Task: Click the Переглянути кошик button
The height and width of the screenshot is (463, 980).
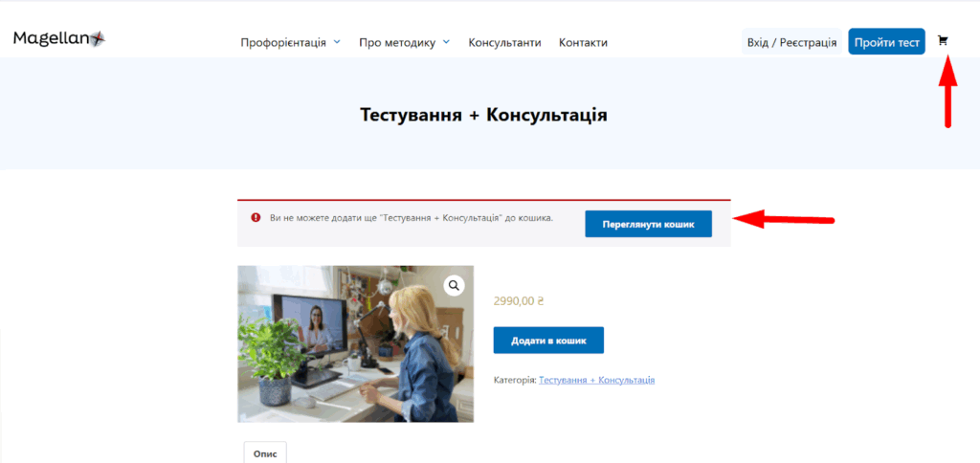Action: (x=648, y=224)
